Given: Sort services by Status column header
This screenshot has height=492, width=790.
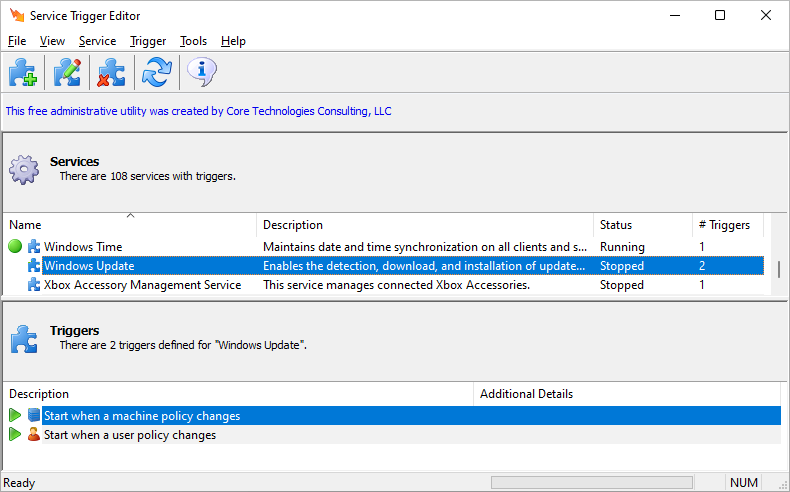Looking at the screenshot, I should point(643,225).
